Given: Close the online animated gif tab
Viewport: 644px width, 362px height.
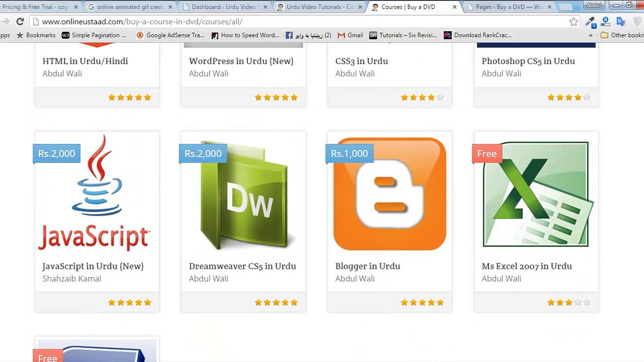Looking at the screenshot, I should [x=170, y=7].
